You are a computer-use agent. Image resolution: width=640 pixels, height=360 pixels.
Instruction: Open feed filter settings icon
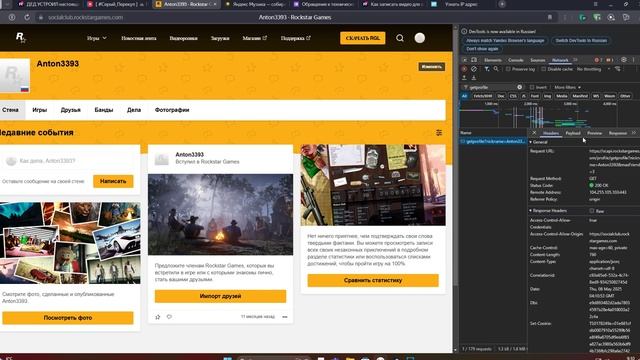click(439, 133)
